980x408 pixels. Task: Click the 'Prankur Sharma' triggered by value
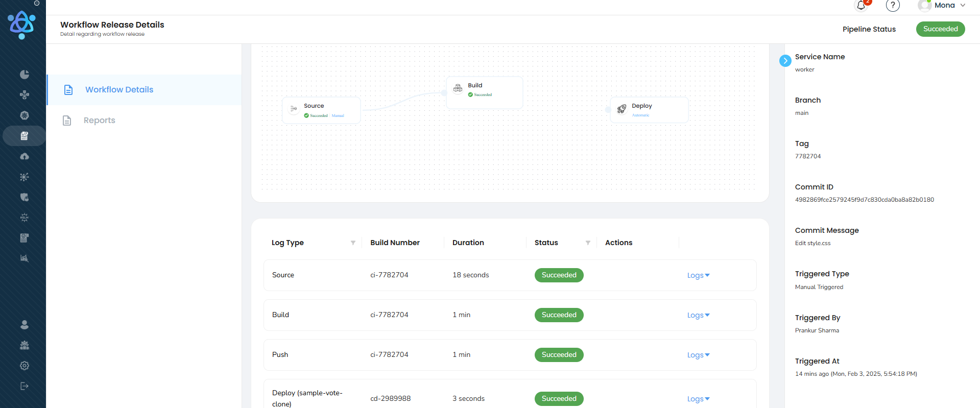pyautogui.click(x=817, y=330)
